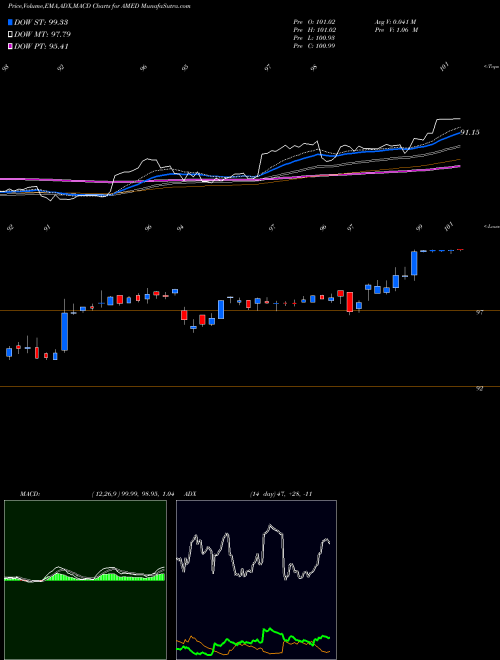
Task: Click the 91.15 EMA price label
Action: 469,133
